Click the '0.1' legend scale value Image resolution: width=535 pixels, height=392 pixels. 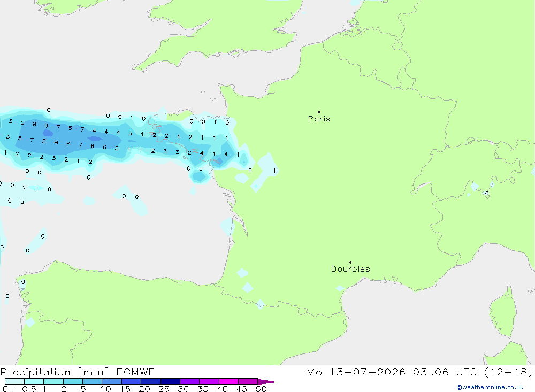click(x=9, y=389)
